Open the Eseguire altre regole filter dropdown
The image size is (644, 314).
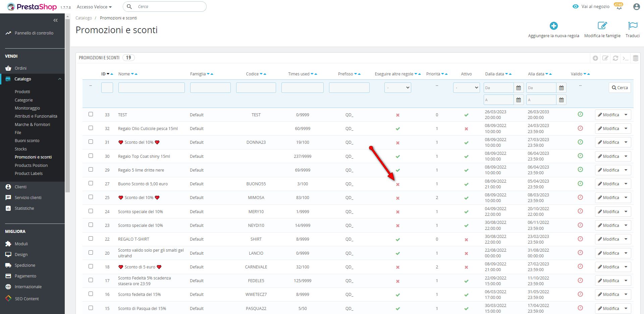[x=397, y=88]
